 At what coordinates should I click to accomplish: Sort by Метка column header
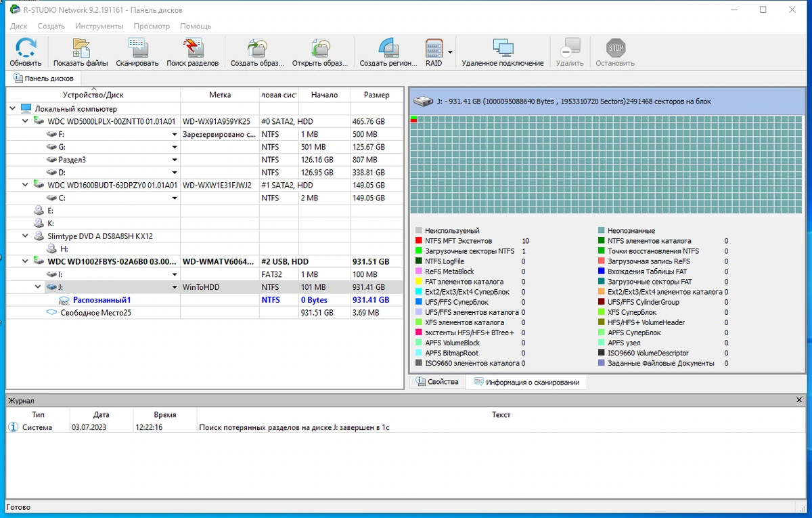220,95
